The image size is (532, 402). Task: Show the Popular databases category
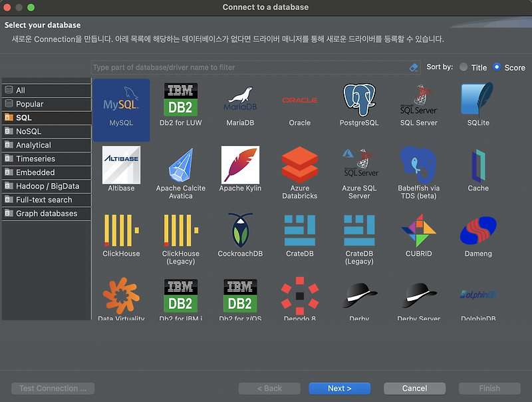click(47, 104)
